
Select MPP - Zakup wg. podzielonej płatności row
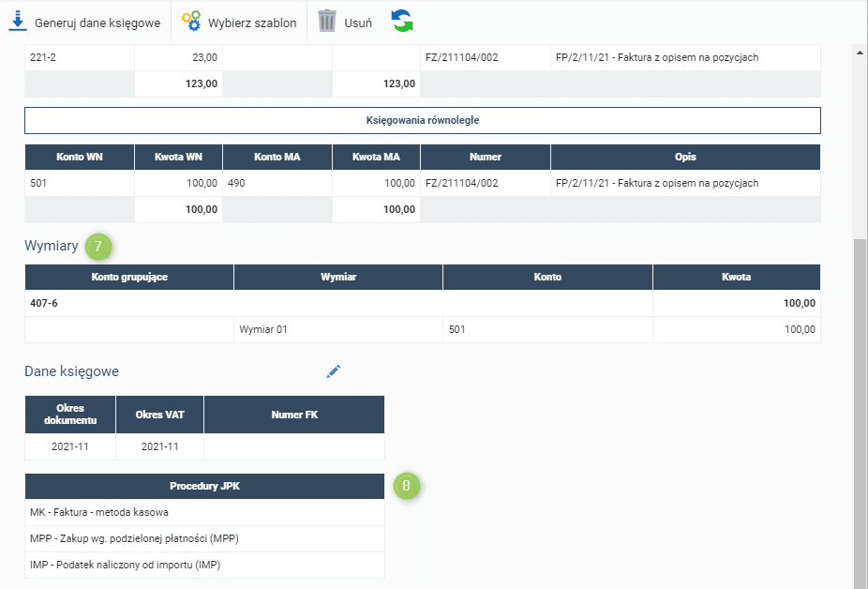pyautogui.click(x=205, y=538)
